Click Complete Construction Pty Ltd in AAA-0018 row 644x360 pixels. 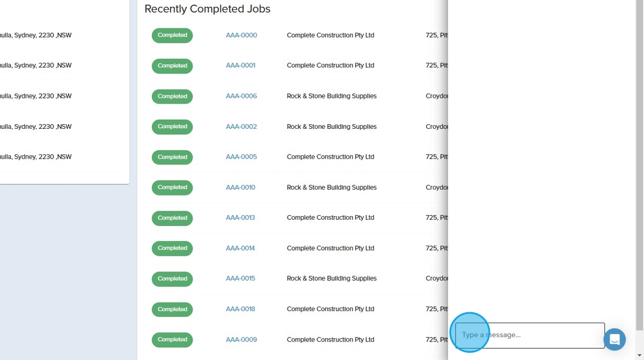(x=331, y=309)
